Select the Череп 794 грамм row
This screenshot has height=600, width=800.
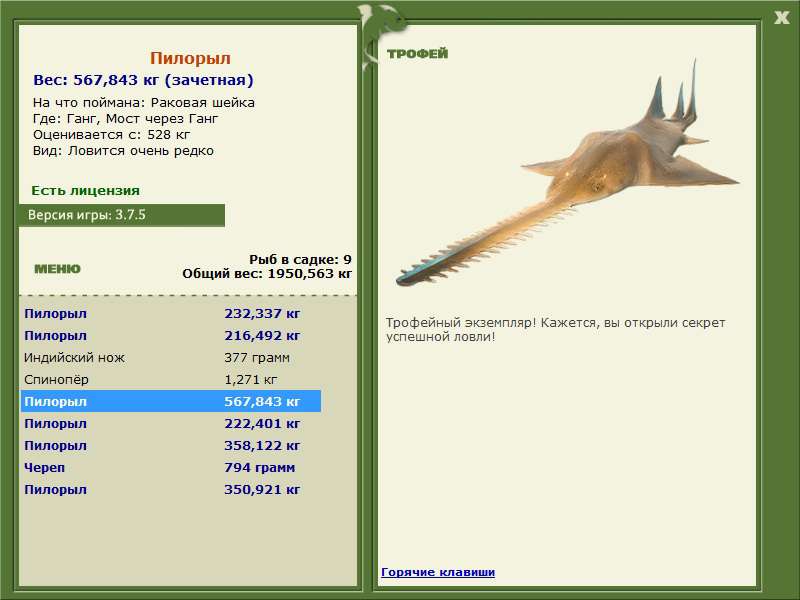[x=171, y=467]
